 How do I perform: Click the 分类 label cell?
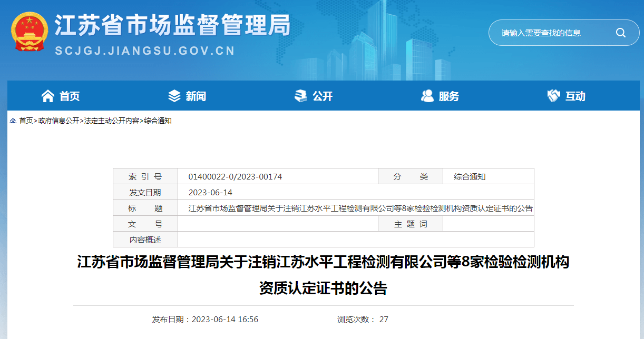point(411,176)
